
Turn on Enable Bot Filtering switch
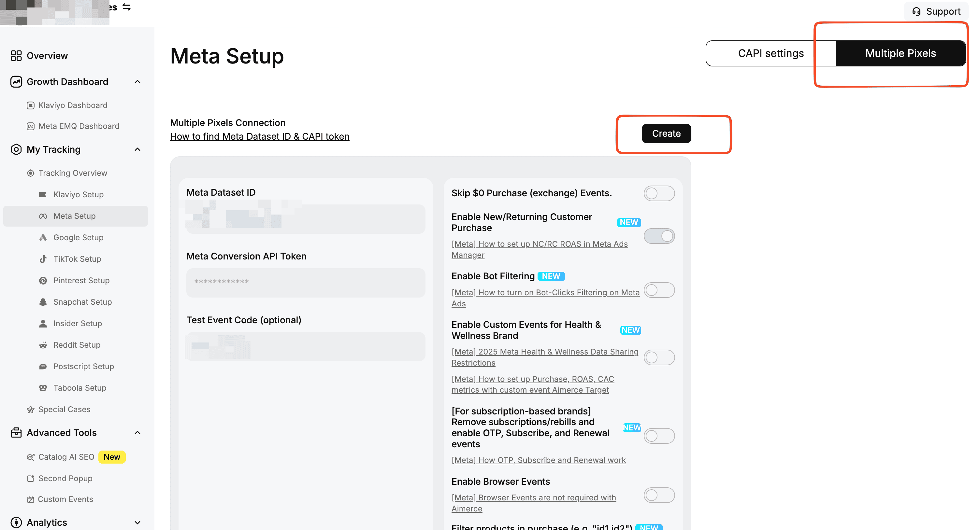pyautogui.click(x=659, y=290)
